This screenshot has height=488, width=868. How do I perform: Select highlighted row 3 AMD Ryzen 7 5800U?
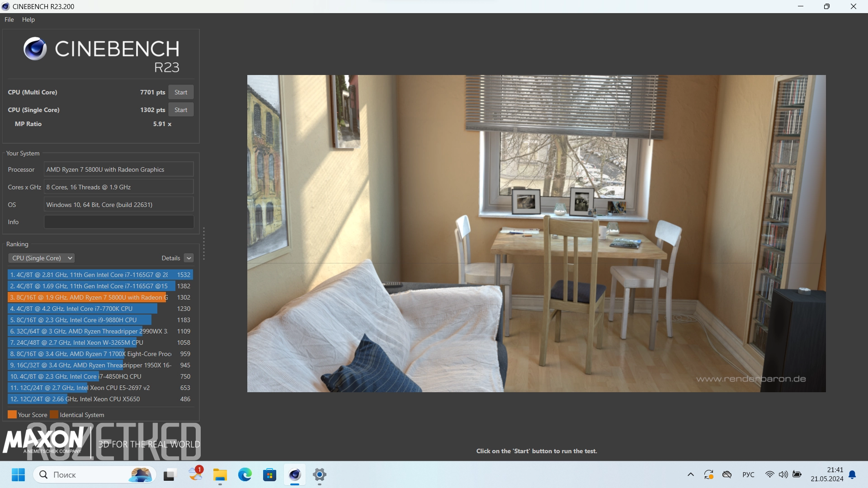pyautogui.click(x=100, y=297)
